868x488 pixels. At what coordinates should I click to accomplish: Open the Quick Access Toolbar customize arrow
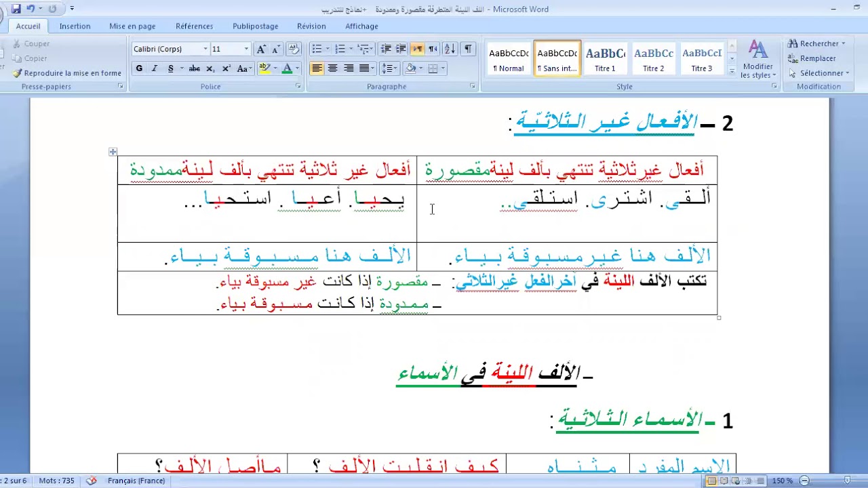pos(72,9)
